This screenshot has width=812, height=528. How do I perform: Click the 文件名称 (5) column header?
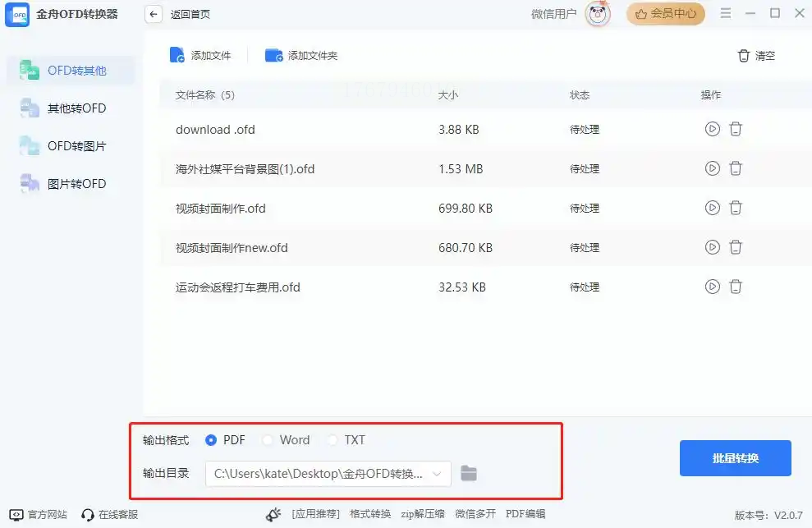pos(204,94)
